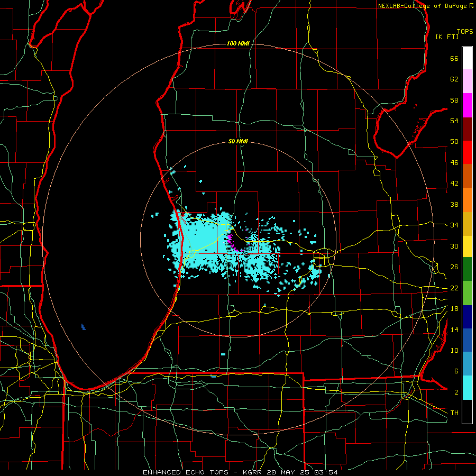476x476 pixels.
Task: Click the '18' legend value
Action: coord(454,309)
